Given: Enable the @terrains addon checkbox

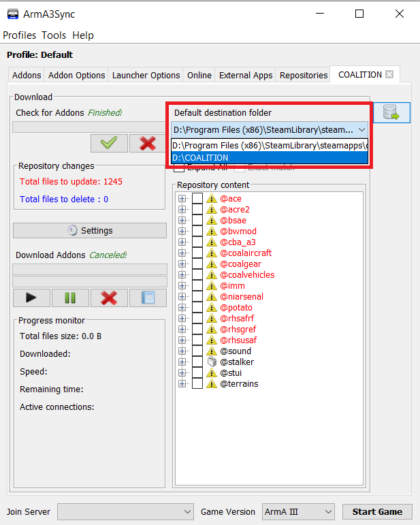Looking at the screenshot, I should (197, 384).
